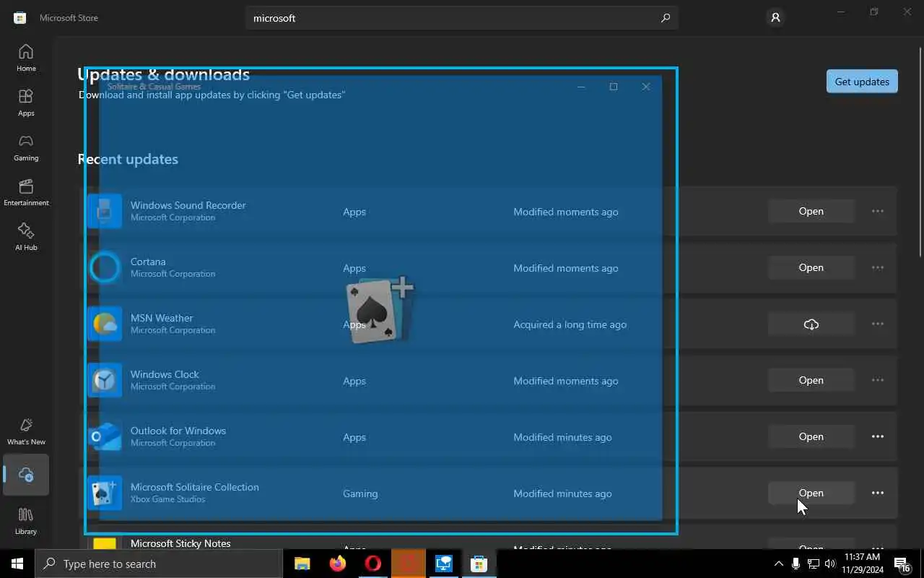
Task: Open Windows Clock with its Open button
Action: click(x=811, y=380)
